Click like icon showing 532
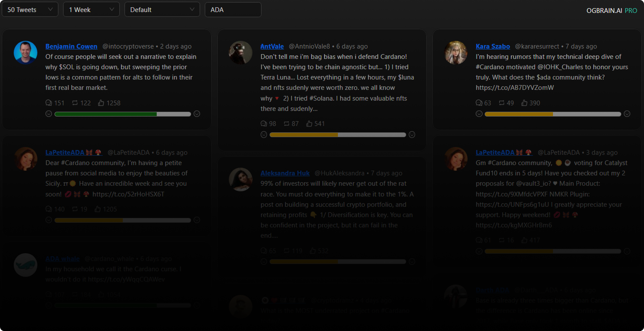This screenshot has width=644, height=331. pos(313,251)
